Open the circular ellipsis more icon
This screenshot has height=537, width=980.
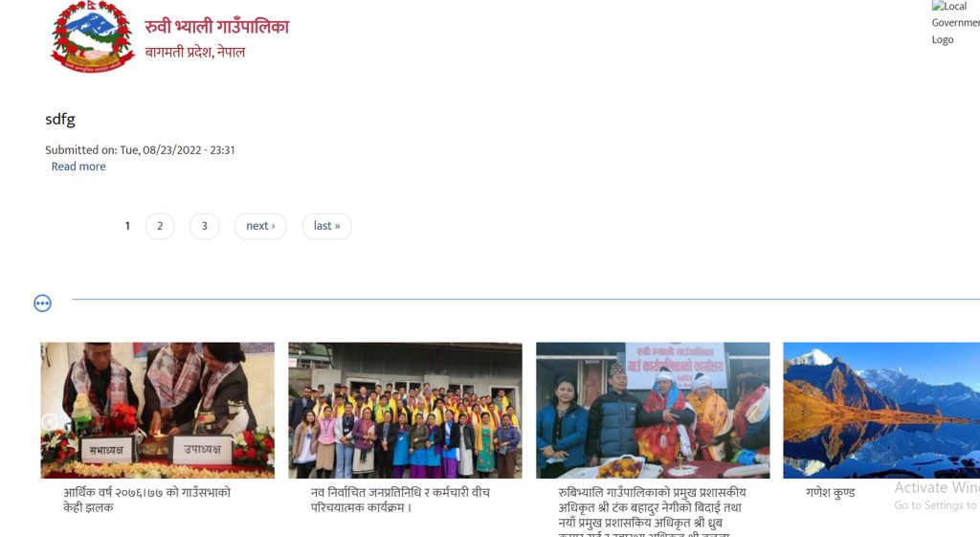coord(42,303)
